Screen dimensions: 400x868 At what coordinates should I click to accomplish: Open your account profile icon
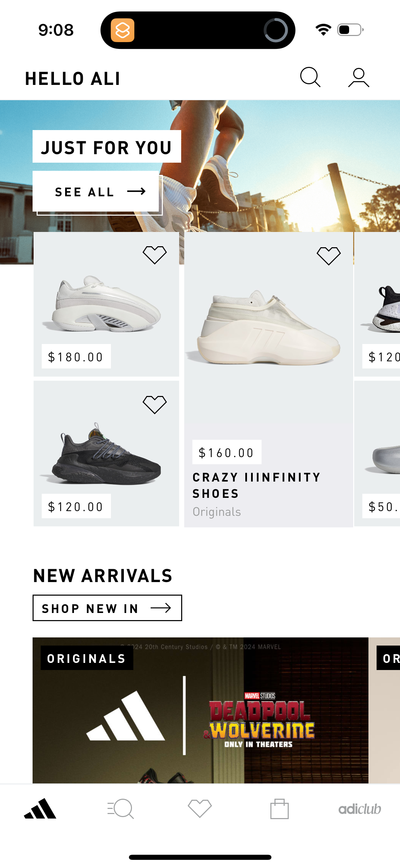click(358, 77)
